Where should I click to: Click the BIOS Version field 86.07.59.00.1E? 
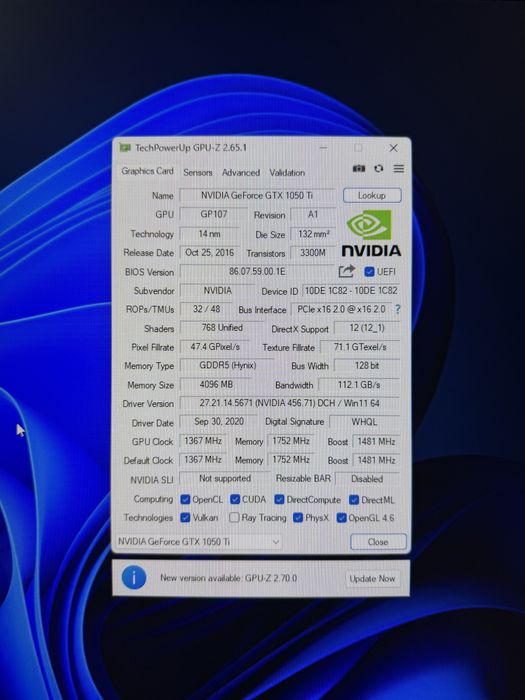[257, 271]
